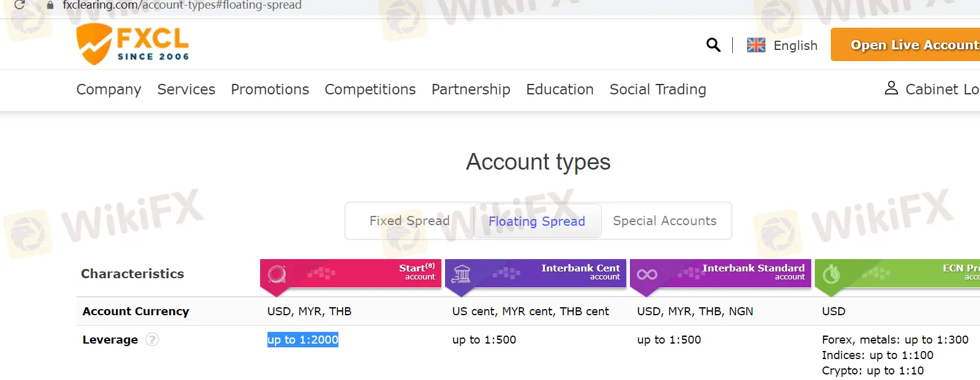Click the Interbank Cent bank icon
980x380 pixels.
(461, 274)
